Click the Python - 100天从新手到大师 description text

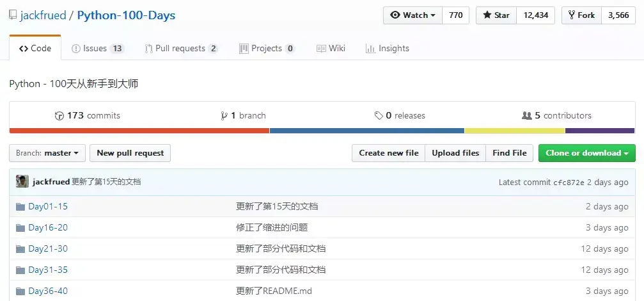pos(74,85)
